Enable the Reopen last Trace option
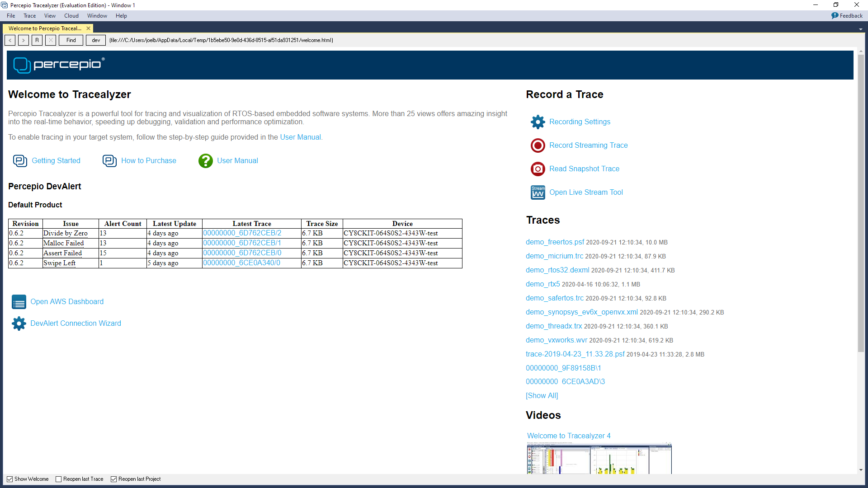 (x=58, y=479)
